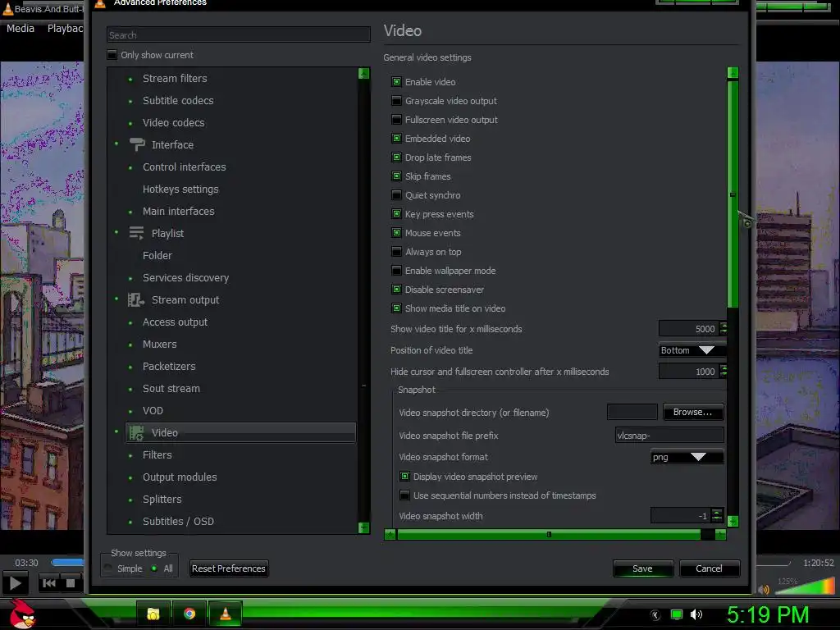
Task: Open Chrome from the taskbar
Action: pos(189,614)
